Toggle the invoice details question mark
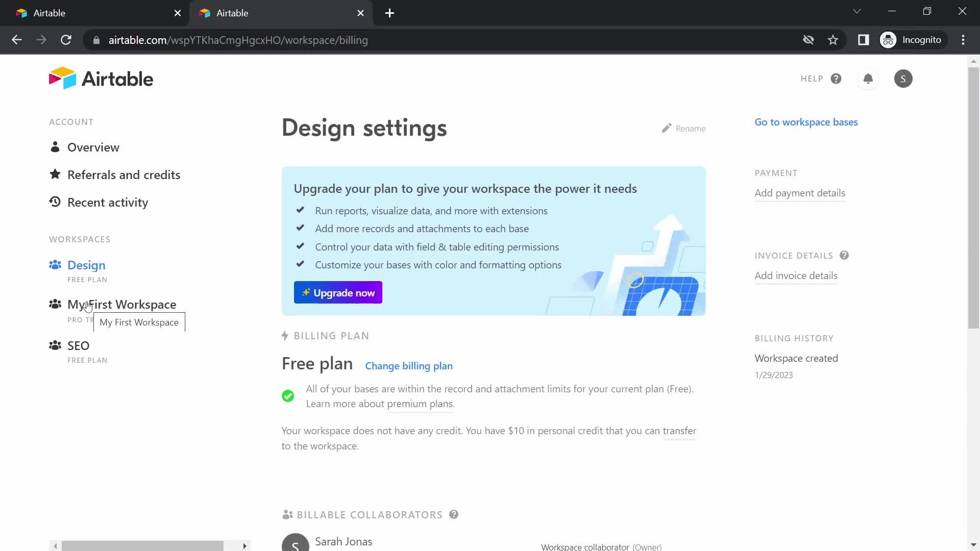 coord(845,256)
